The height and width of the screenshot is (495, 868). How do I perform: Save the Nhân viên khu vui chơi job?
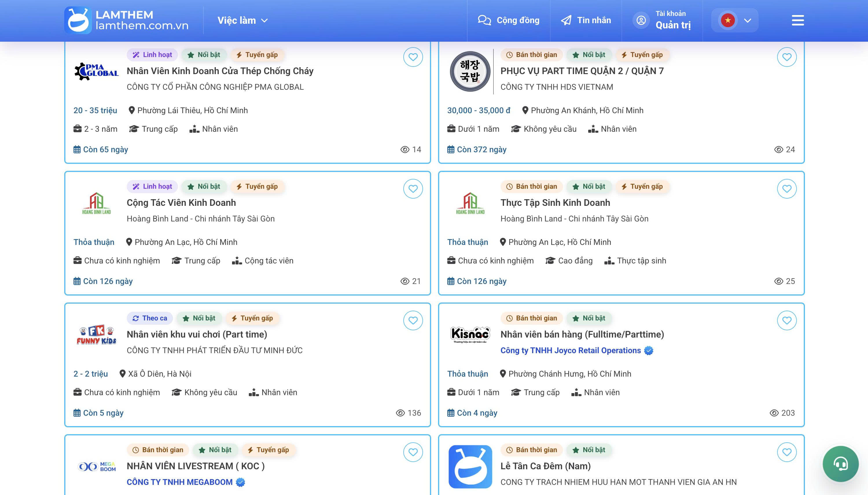(x=413, y=320)
